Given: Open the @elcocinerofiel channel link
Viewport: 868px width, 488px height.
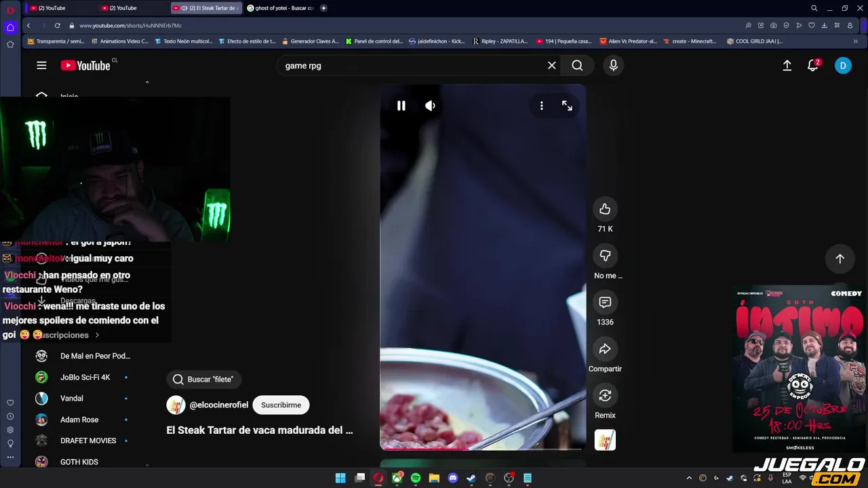Looking at the screenshot, I should pyautogui.click(x=218, y=405).
